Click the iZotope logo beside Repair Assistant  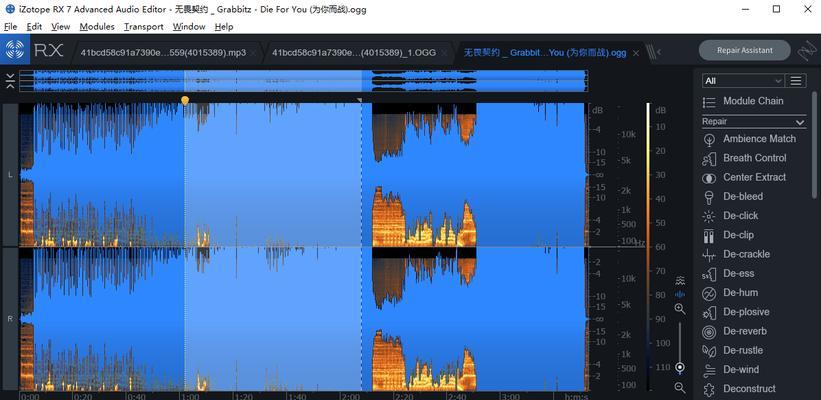click(807, 50)
